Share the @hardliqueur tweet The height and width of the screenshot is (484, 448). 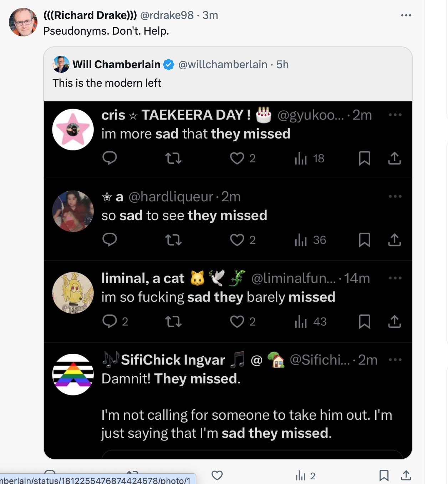point(394,240)
